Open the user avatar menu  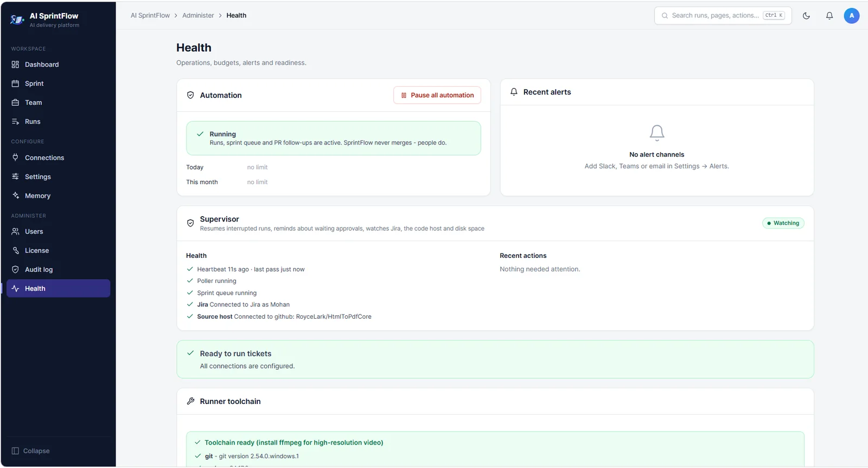[x=852, y=16]
